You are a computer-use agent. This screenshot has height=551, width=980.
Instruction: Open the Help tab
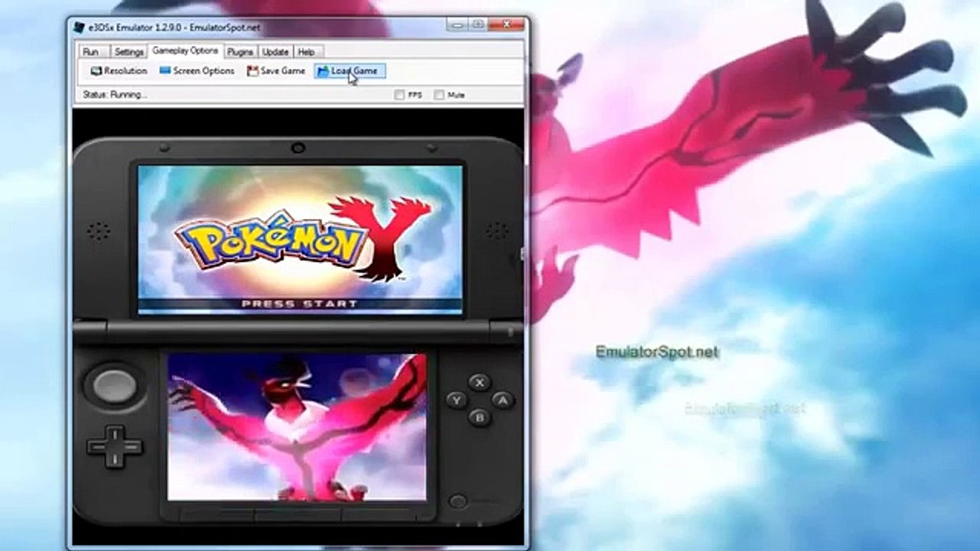[306, 52]
